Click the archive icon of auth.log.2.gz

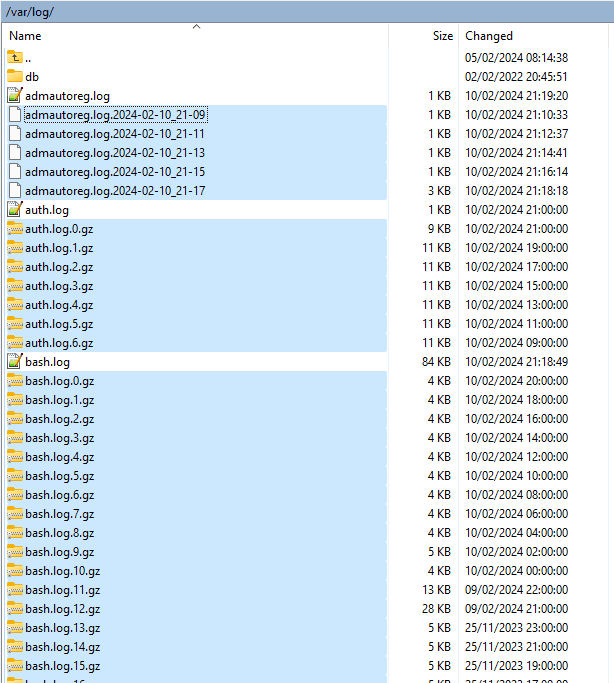(14, 267)
